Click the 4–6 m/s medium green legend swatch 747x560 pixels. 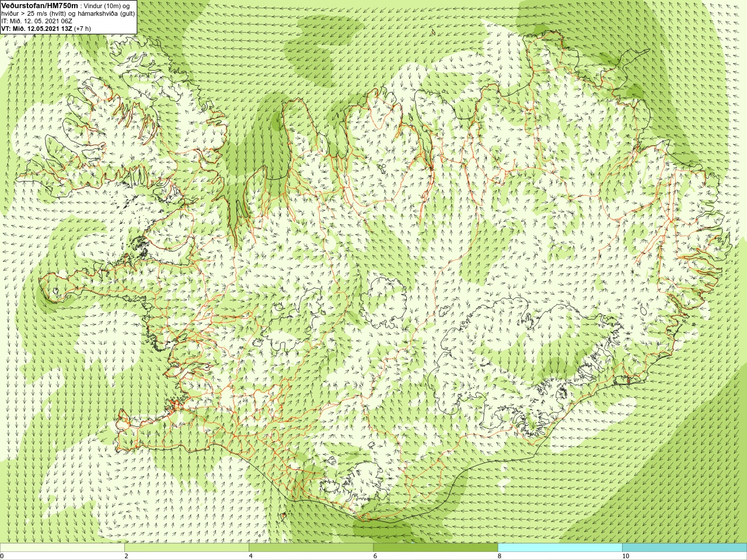(x=311, y=548)
